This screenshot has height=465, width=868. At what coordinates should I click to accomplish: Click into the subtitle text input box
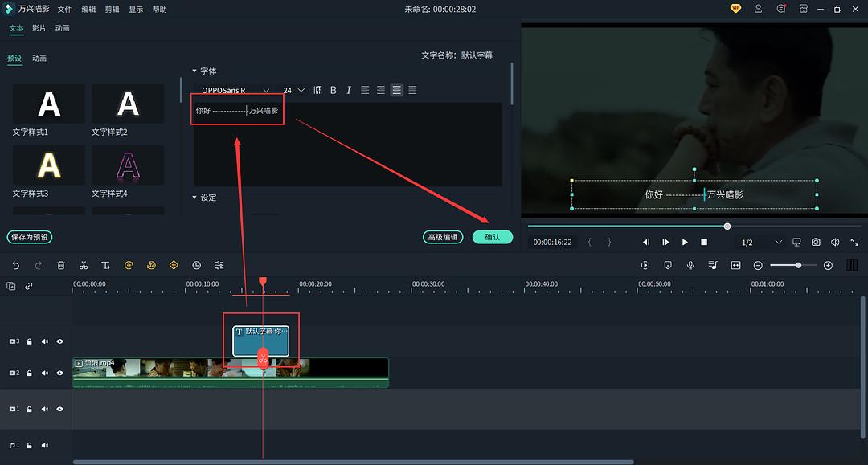point(348,144)
